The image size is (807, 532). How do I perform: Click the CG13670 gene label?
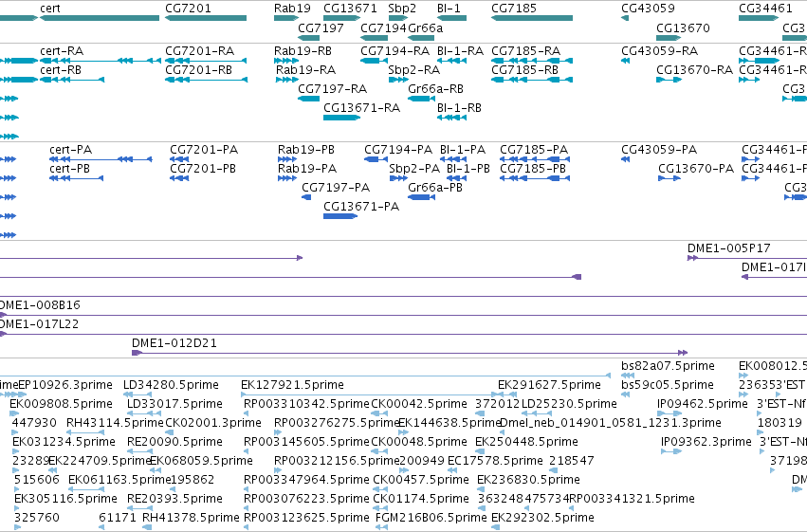point(683,28)
